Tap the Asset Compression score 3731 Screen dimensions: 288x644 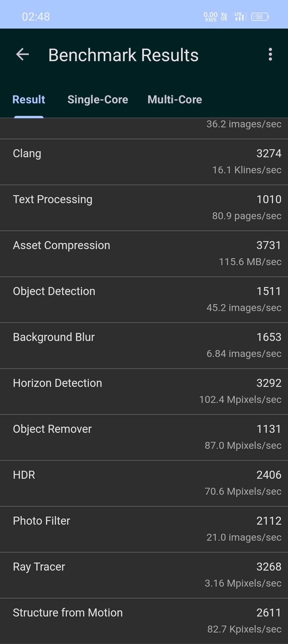pyautogui.click(x=269, y=245)
